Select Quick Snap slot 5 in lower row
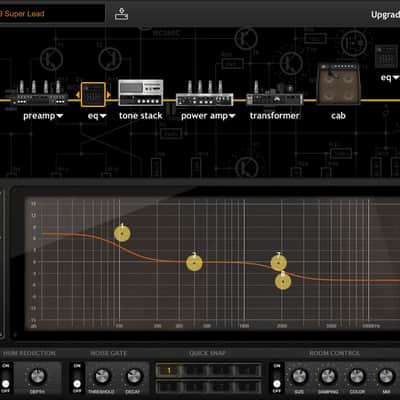This screenshot has width=400, height=400. (169, 387)
